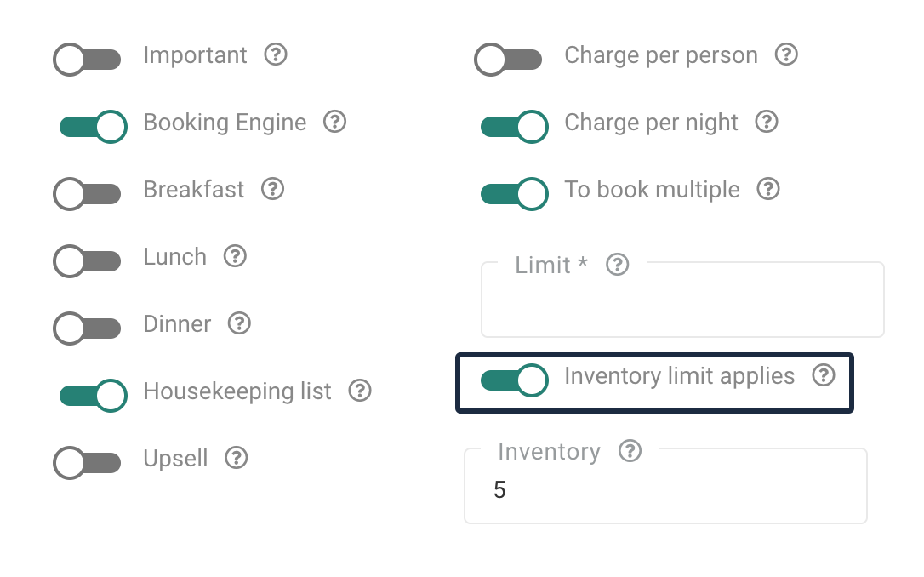The height and width of the screenshot is (577, 924).
Task: Enable the Breakfast toggle
Action: pos(87,193)
